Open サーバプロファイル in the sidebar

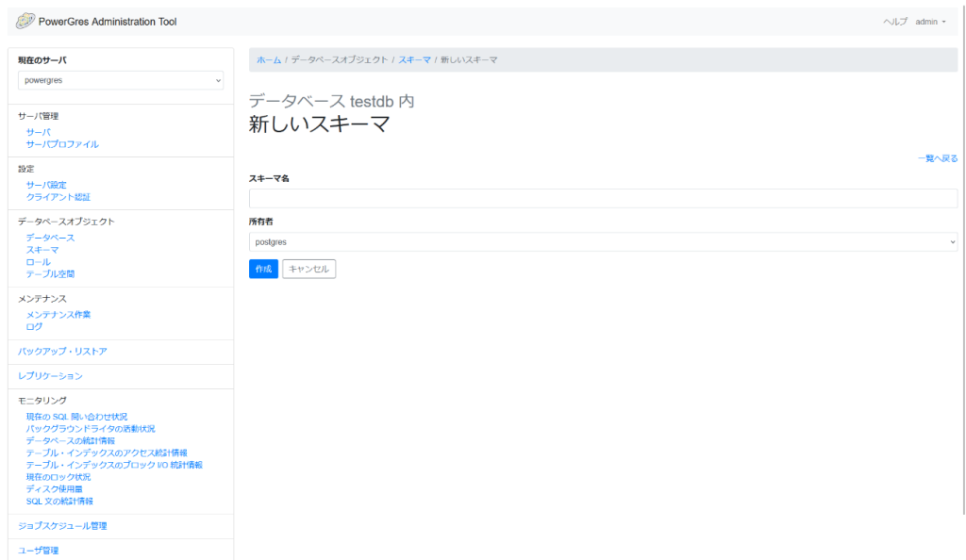[62, 144]
